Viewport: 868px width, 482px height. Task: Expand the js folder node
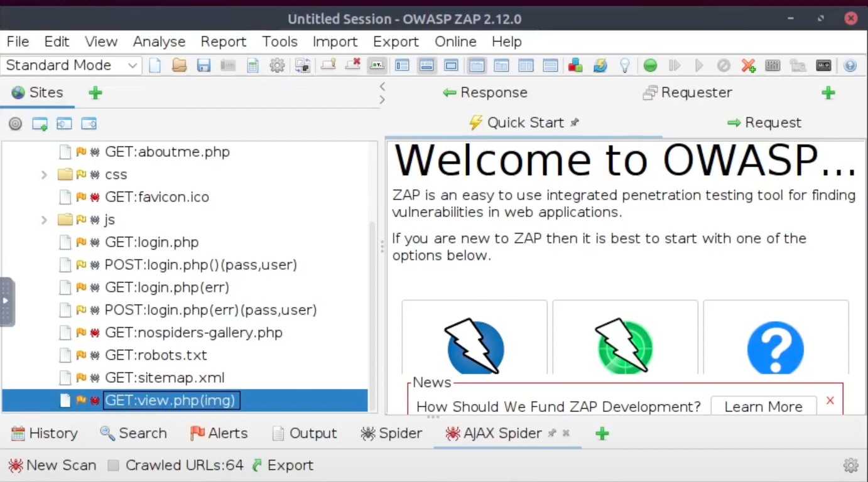(44, 220)
